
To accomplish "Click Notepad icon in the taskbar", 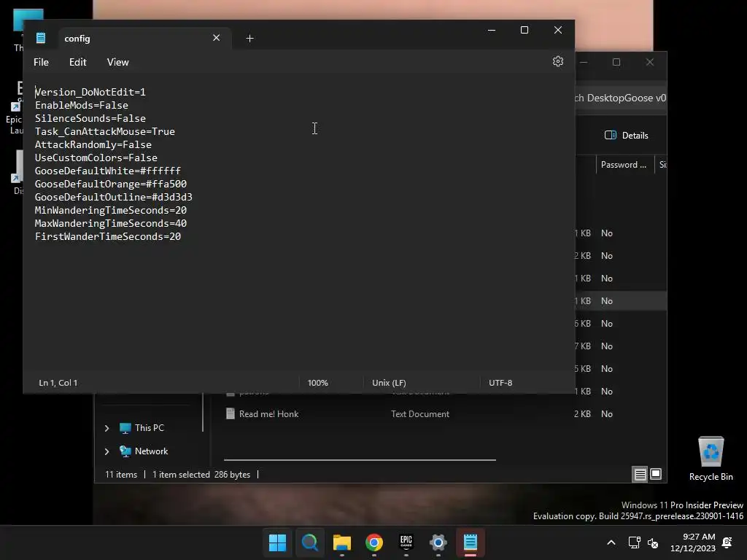I will (471, 542).
